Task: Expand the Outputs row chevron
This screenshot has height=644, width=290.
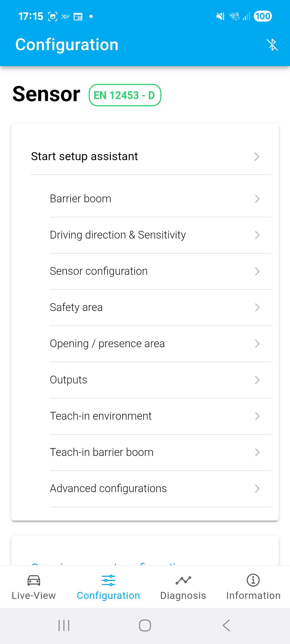Action: (x=257, y=380)
